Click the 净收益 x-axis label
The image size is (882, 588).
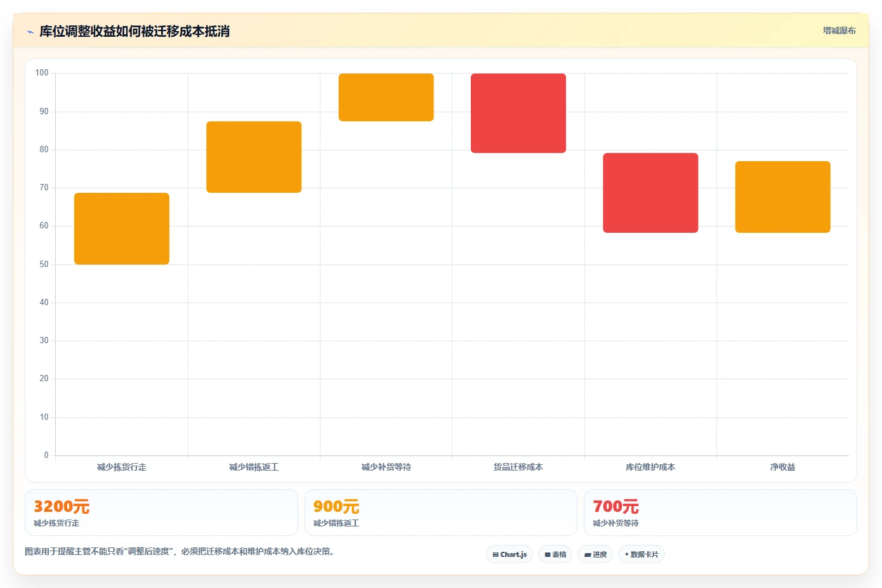point(783,467)
